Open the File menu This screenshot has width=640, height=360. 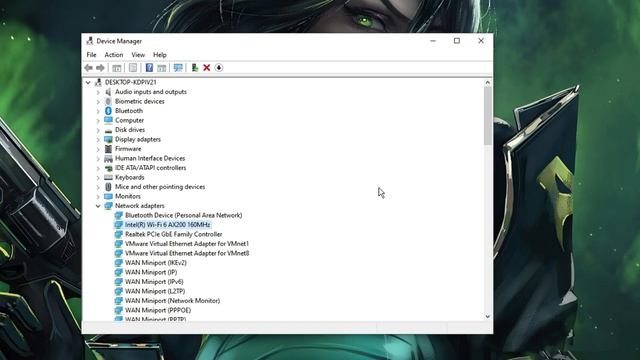point(91,55)
